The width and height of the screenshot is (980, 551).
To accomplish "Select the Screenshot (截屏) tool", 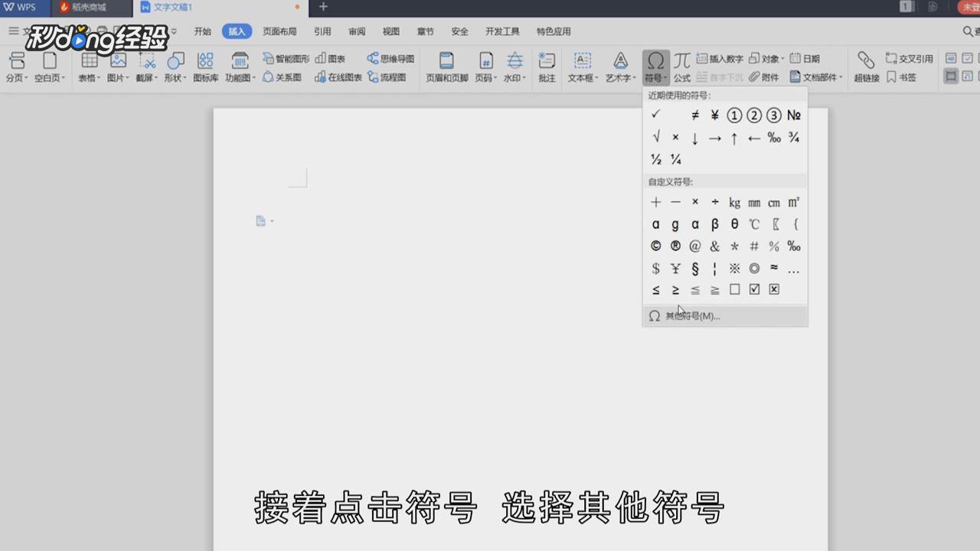I will pos(146,67).
